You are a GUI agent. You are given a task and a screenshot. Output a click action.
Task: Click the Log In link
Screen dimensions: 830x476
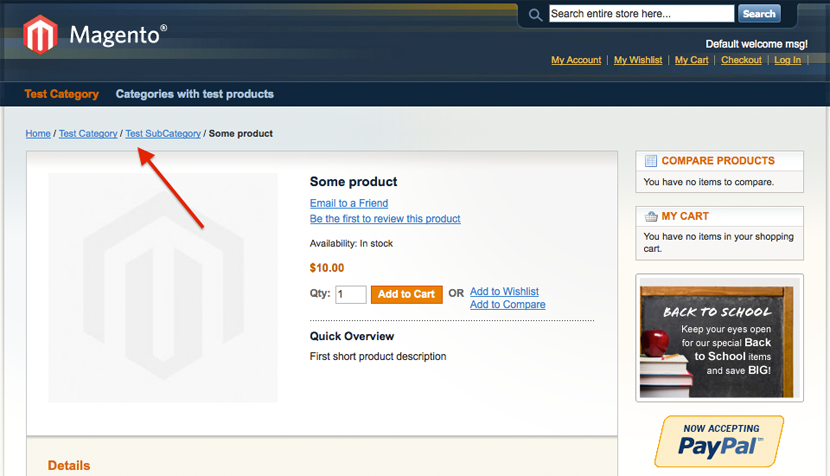click(788, 60)
